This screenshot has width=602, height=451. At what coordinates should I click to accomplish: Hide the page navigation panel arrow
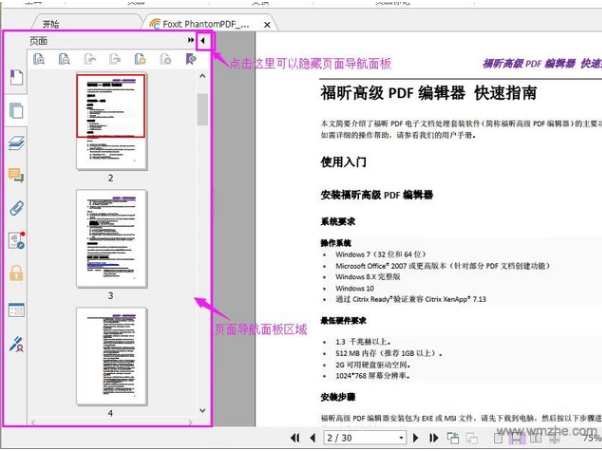point(203,40)
